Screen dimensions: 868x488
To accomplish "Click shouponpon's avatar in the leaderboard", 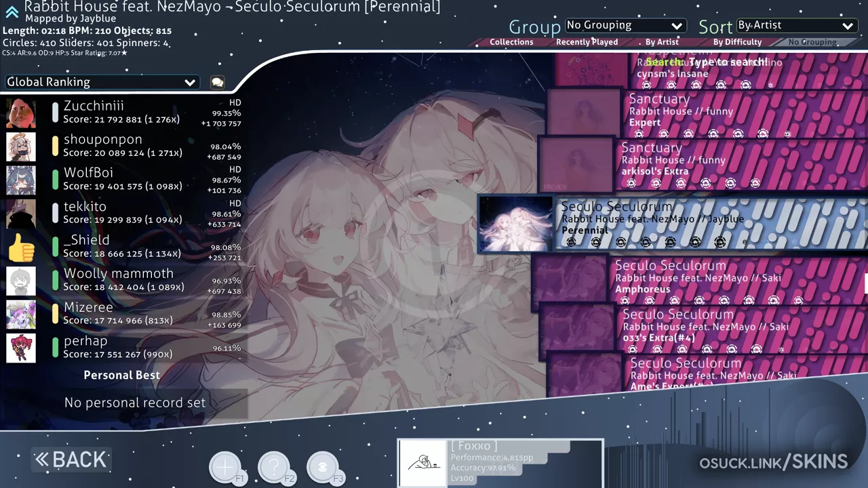I will click(x=21, y=146).
